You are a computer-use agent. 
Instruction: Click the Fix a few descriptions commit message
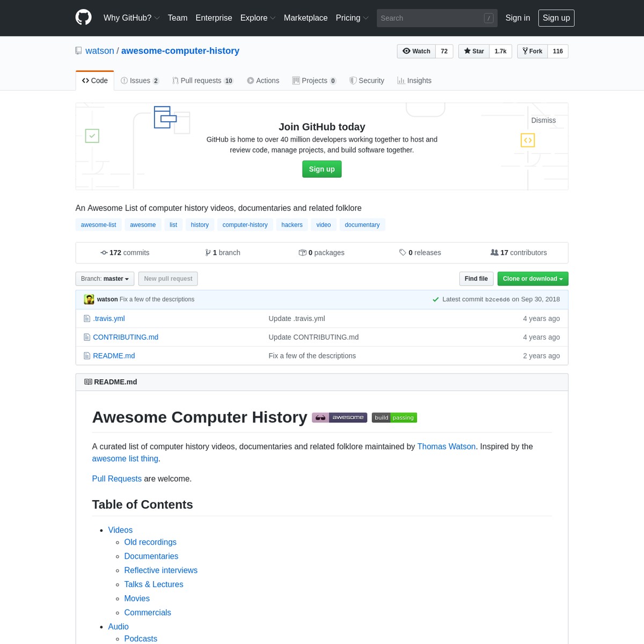click(x=157, y=299)
